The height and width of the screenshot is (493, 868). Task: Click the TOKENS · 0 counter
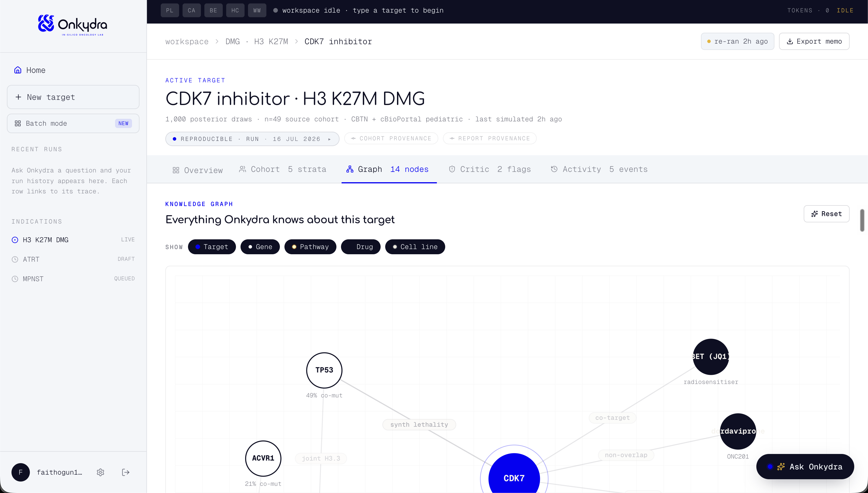tap(808, 11)
